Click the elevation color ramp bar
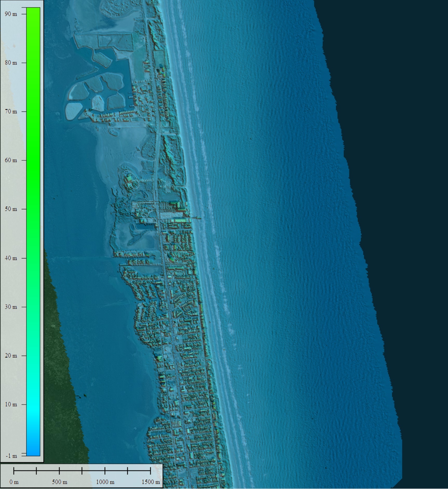Viewport: 448px width, 489px height. [x=33, y=232]
